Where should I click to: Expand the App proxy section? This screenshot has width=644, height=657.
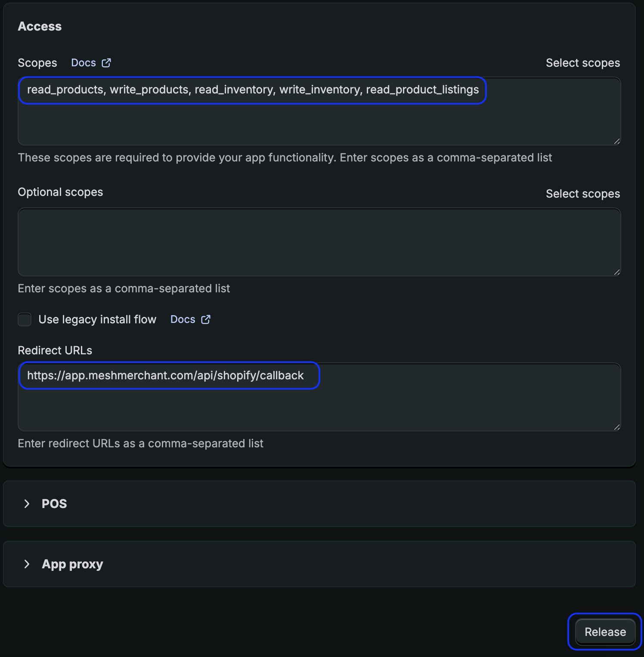(x=72, y=564)
